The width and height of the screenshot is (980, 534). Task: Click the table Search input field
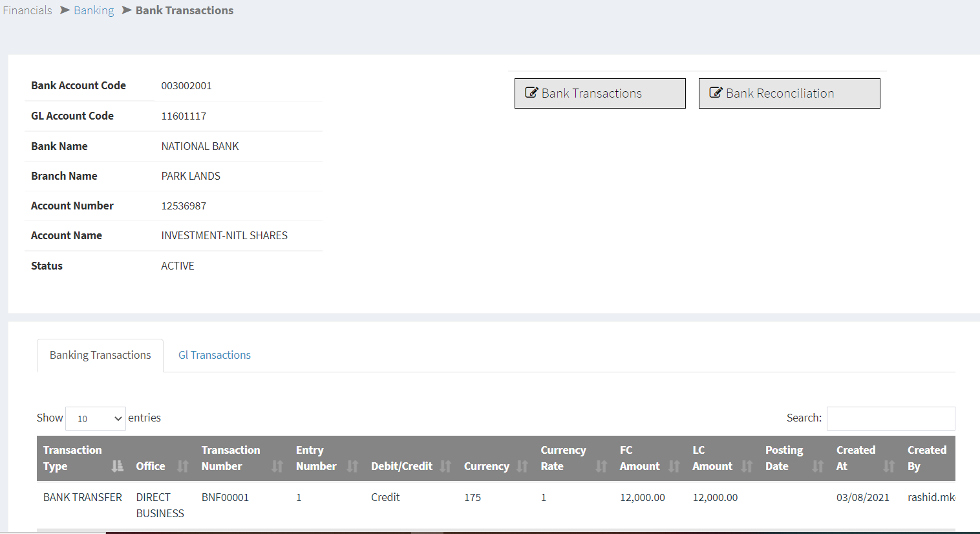click(890, 418)
